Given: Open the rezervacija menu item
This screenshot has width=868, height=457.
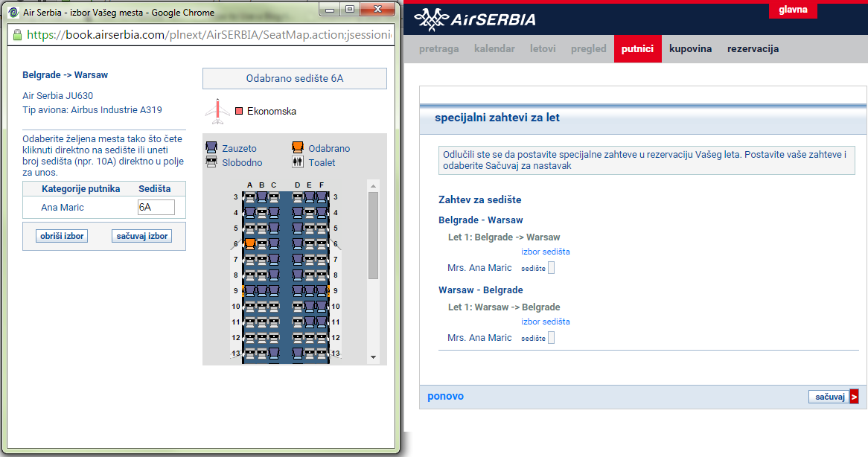Looking at the screenshot, I should (x=754, y=48).
